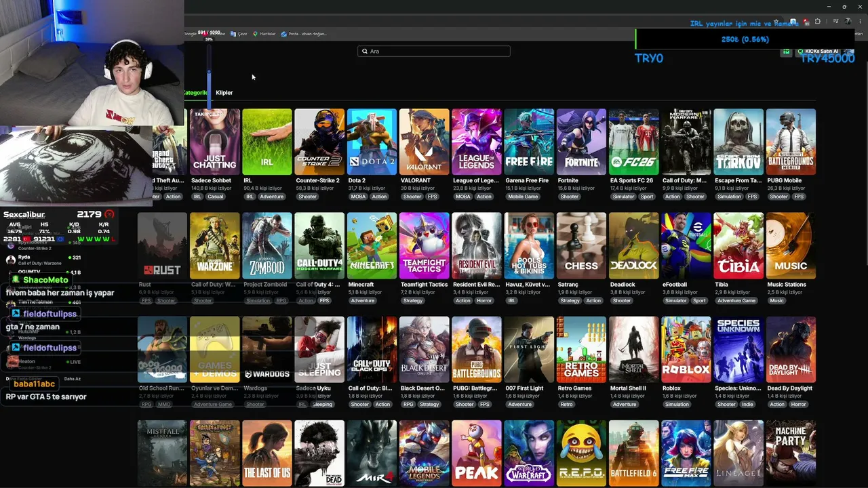Image resolution: width=868 pixels, height=488 pixels.
Task: Click the Retro tag under Retro Games
Action: [566, 405]
